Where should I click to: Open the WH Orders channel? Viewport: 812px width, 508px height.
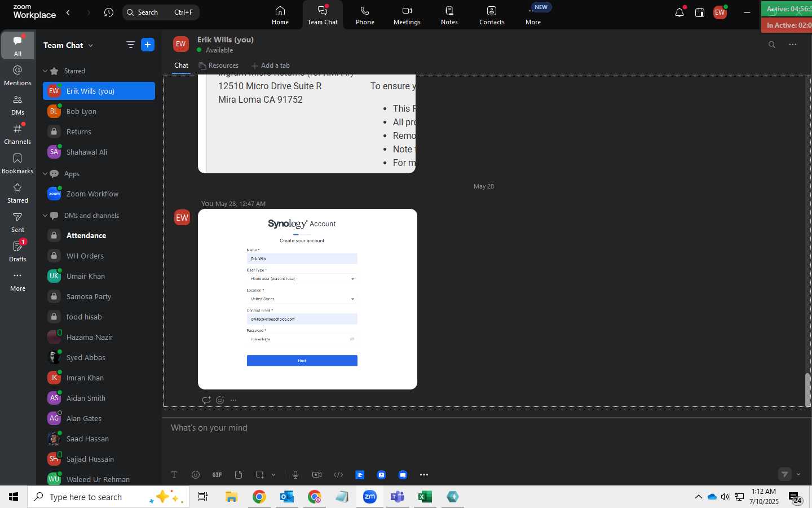click(99, 256)
